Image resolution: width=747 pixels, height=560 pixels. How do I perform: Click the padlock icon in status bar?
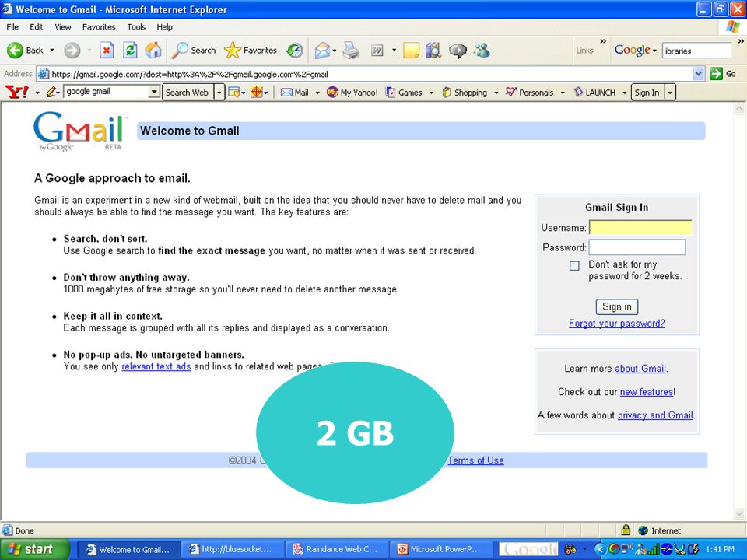pyautogui.click(x=626, y=530)
